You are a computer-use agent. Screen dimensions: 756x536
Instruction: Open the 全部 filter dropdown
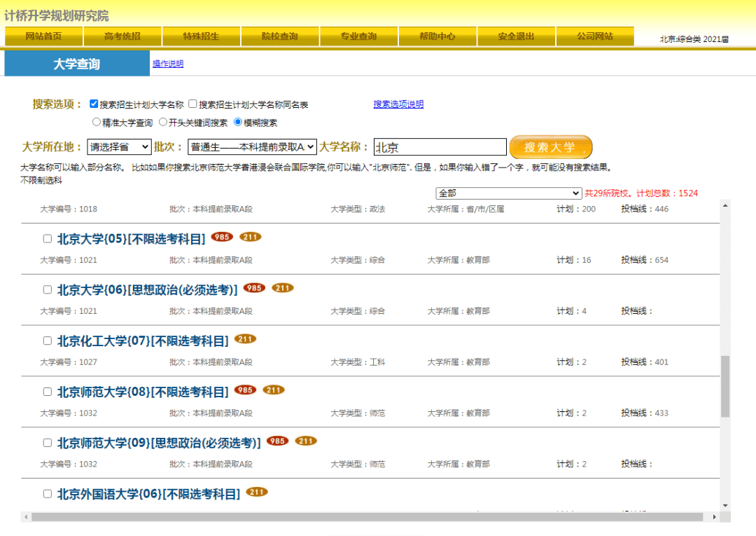[x=508, y=193]
